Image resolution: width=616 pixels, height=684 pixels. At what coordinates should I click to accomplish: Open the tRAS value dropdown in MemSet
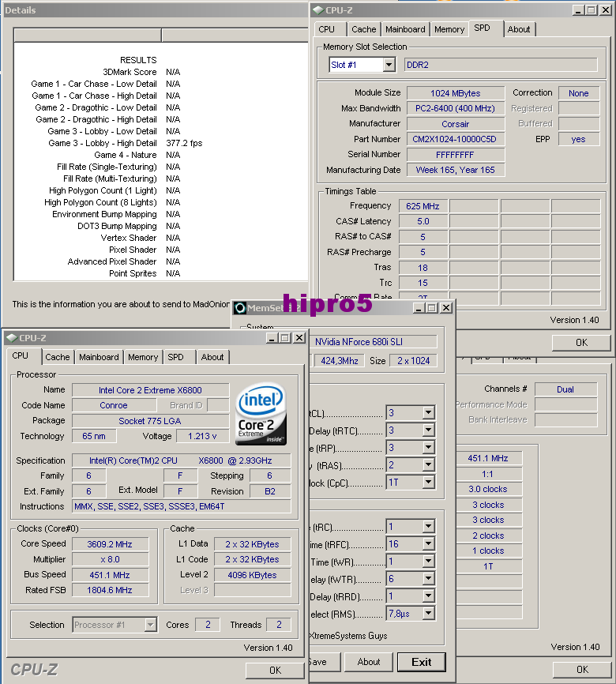(428, 465)
